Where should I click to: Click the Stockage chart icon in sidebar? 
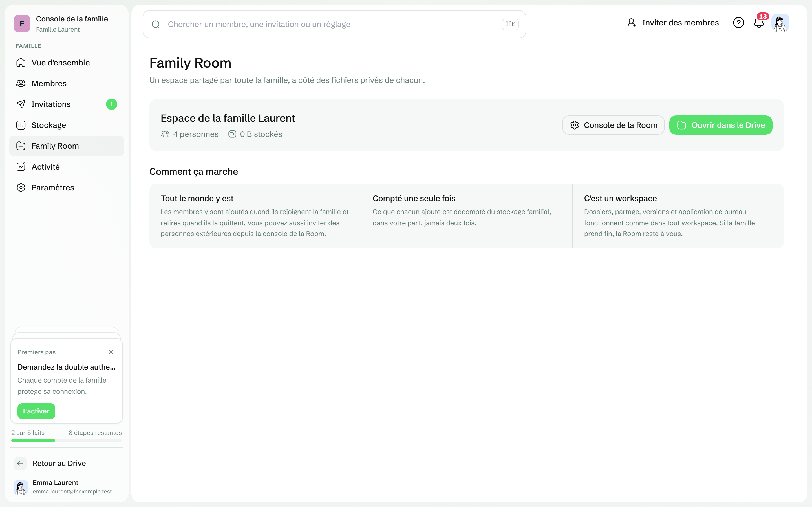pos(21,125)
